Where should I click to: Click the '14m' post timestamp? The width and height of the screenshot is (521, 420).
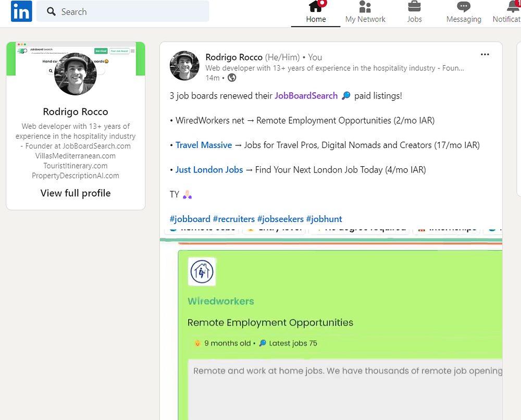pyautogui.click(x=213, y=78)
